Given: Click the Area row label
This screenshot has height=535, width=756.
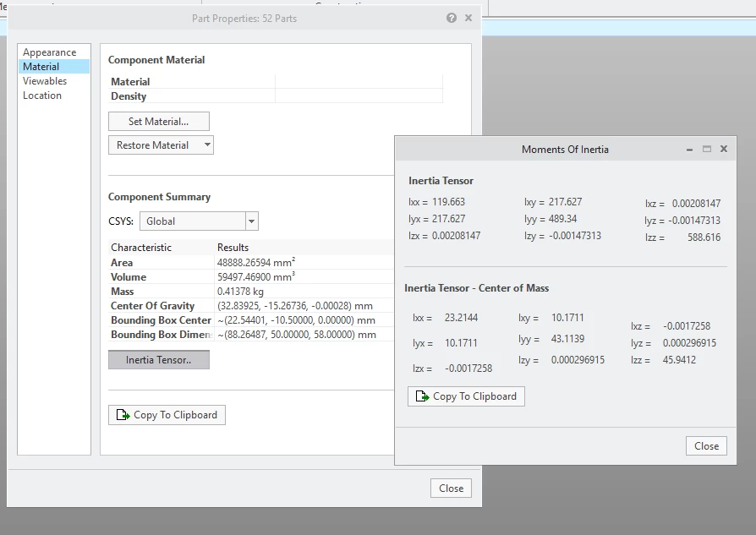Looking at the screenshot, I should (x=122, y=263).
